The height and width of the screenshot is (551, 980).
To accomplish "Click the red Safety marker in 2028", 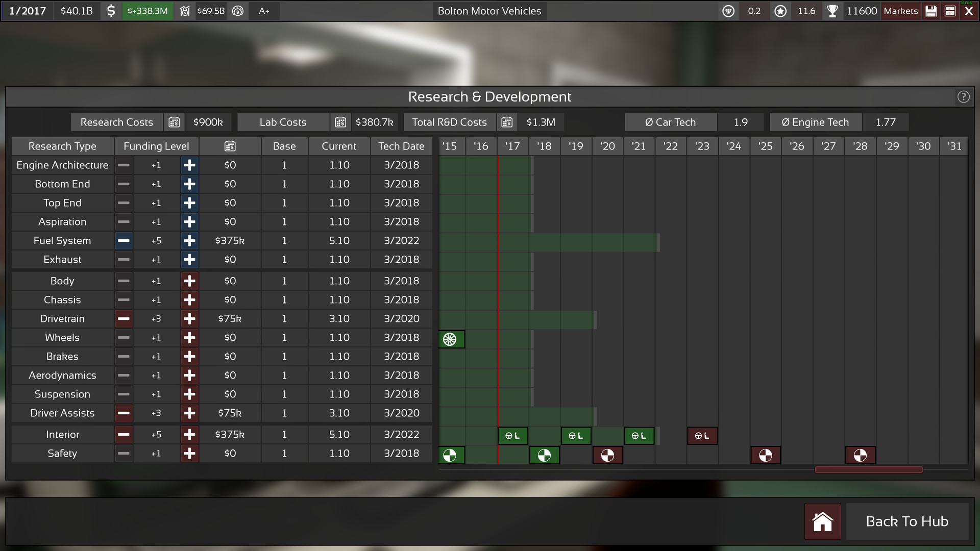I will point(860,455).
